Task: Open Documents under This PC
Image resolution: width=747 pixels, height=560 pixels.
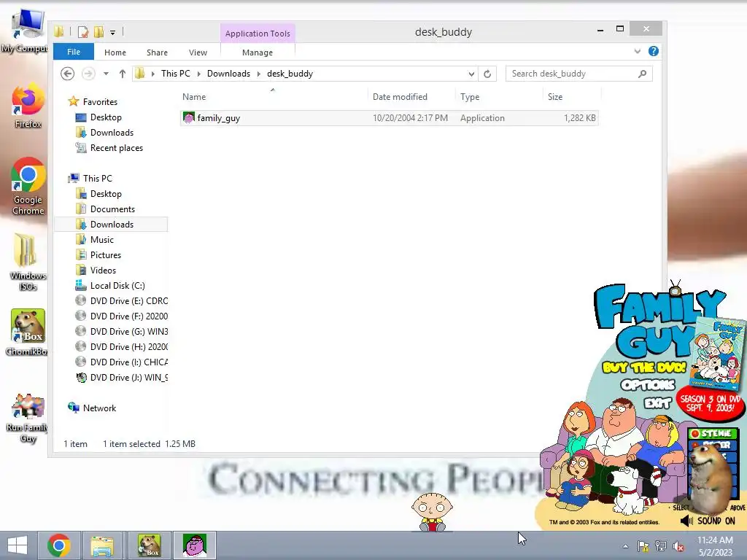Action: click(x=105, y=209)
